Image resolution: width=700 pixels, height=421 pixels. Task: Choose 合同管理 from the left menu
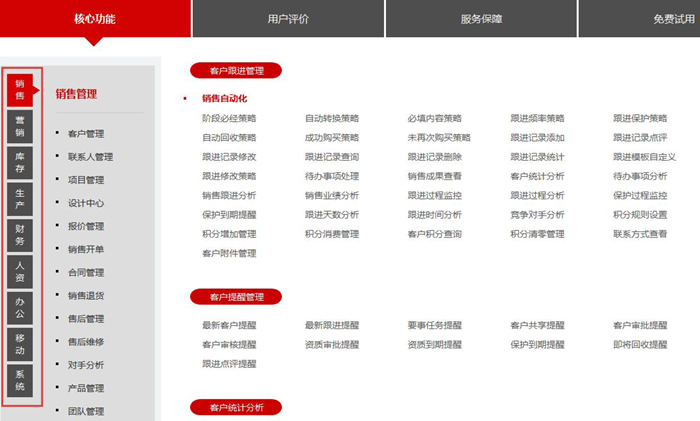(86, 272)
